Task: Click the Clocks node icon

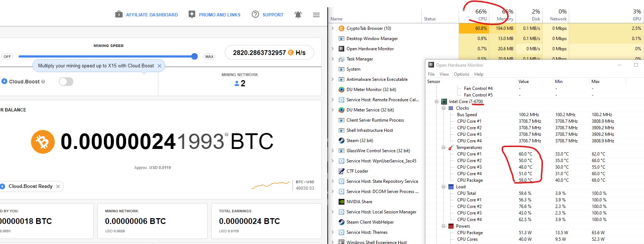Action: (451, 108)
